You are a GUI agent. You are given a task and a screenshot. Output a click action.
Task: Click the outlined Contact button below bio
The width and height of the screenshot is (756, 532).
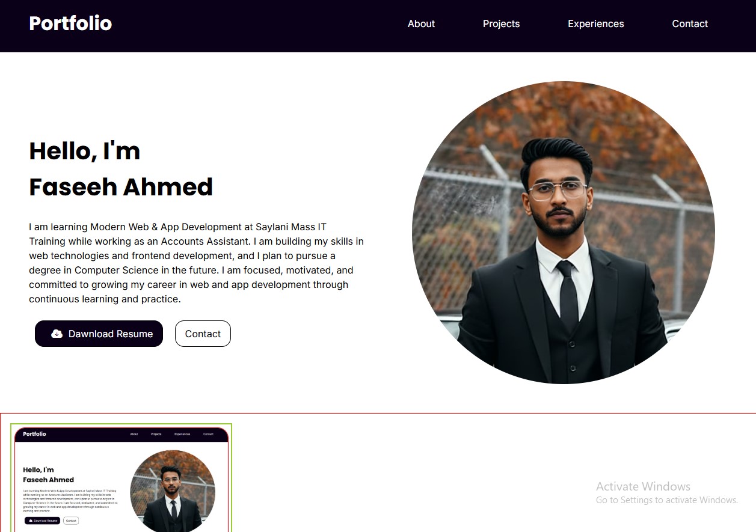click(x=203, y=334)
